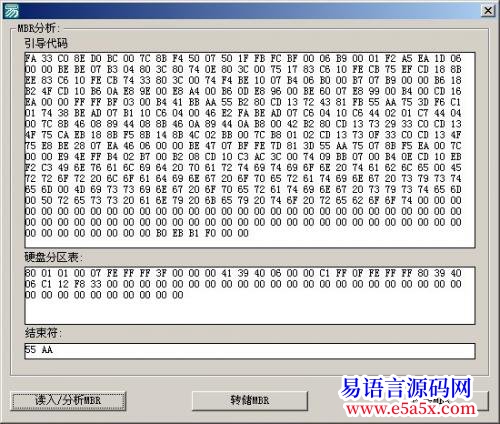500x424 pixels.
Task: Select the boot code line starting FA 33 C0
Action: click(x=243, y=59)
